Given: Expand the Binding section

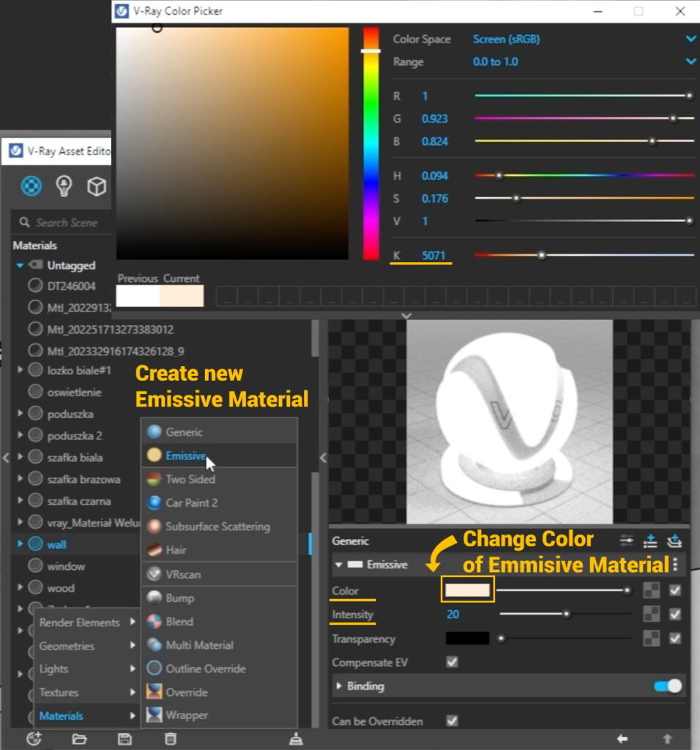Looking at the screenshot, I should [x=339, y=686].
